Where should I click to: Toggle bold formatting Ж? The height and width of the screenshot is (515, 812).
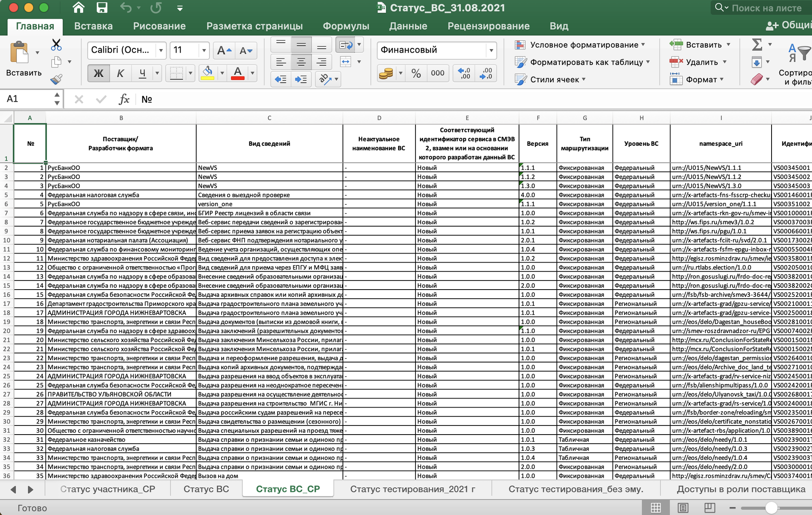point(98,73)
